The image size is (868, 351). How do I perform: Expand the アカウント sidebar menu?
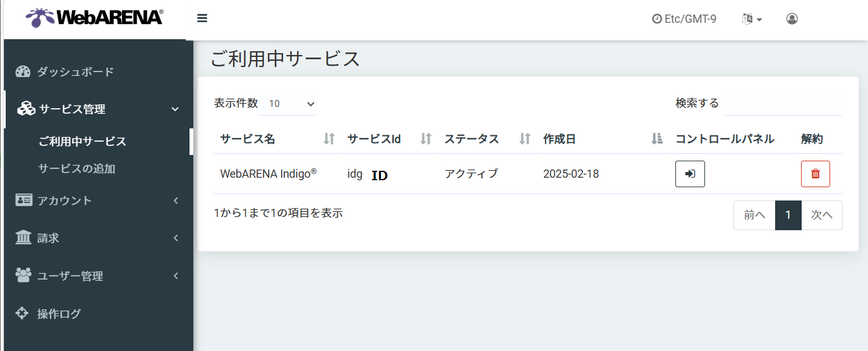[x=95, y=200]
